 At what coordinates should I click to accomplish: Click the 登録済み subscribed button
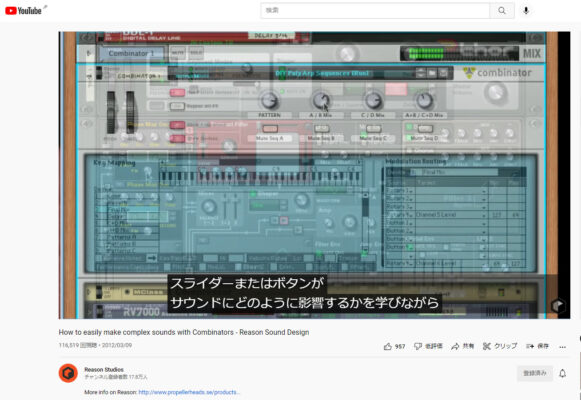pyautogui.click(x=535, y=373)
